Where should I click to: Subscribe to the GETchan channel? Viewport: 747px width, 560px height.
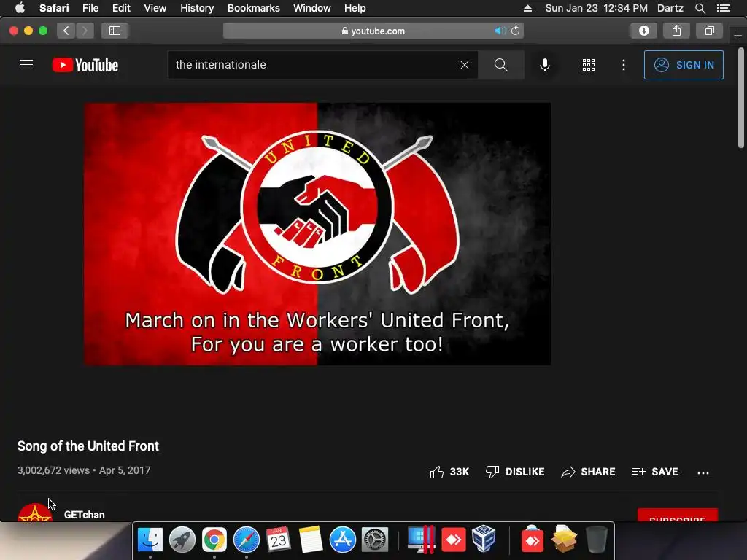click(678, 516)
